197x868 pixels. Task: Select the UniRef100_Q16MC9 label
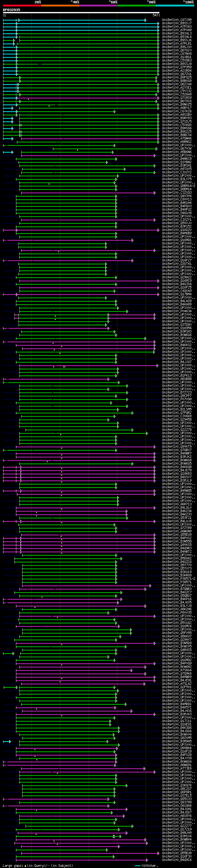pos(177,281)
